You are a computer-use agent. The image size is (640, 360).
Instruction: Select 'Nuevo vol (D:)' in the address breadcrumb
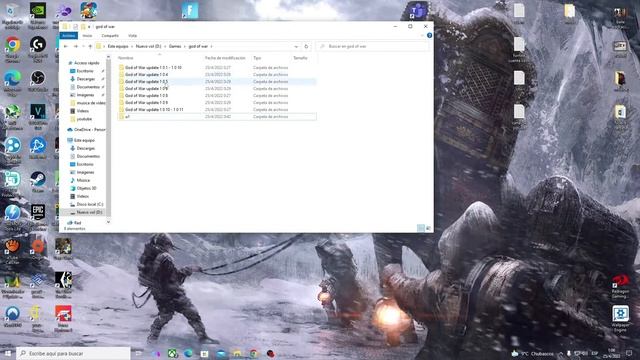(x=149, y=47)
